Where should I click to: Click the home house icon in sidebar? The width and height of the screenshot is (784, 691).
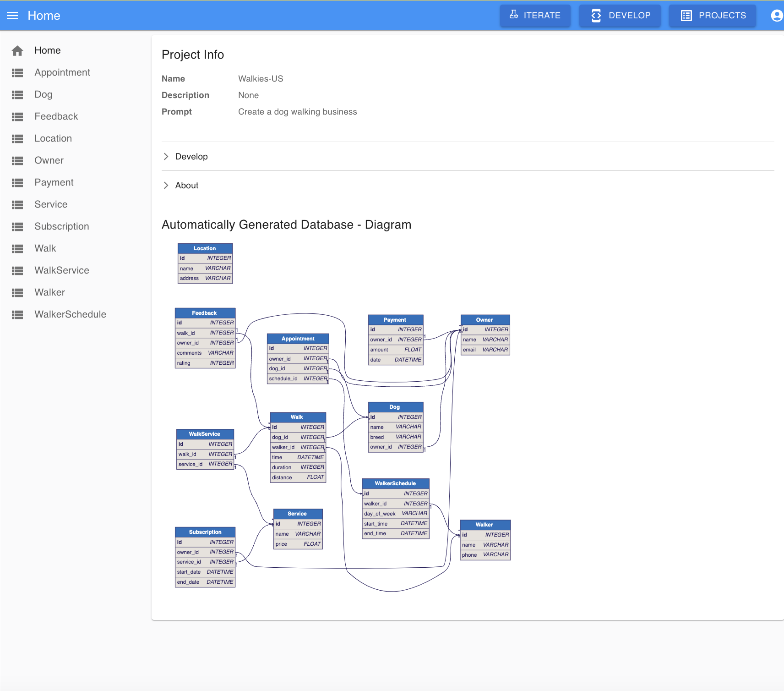[x=17, y=50]
